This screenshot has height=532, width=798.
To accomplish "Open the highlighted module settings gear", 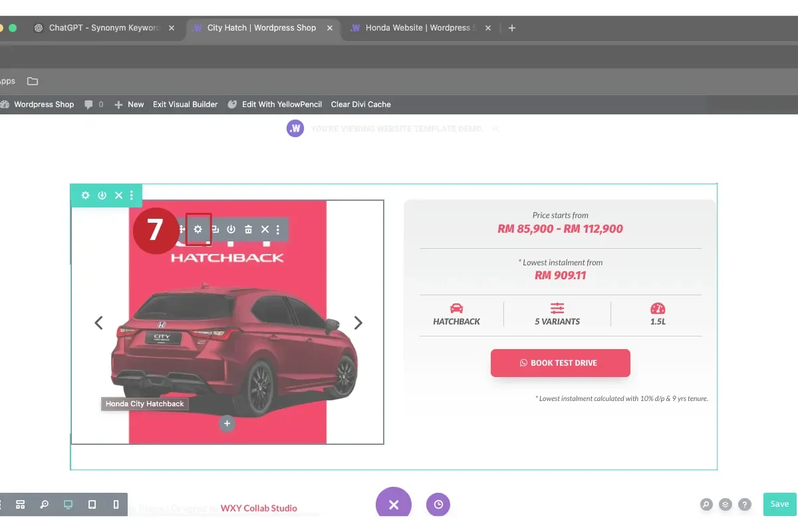I will [198, 229].
